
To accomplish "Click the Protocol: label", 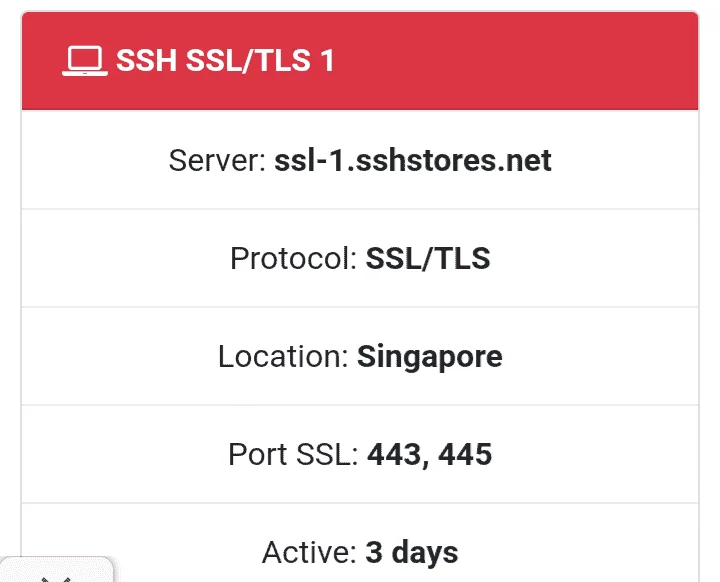I will click(x=294, y=258).
